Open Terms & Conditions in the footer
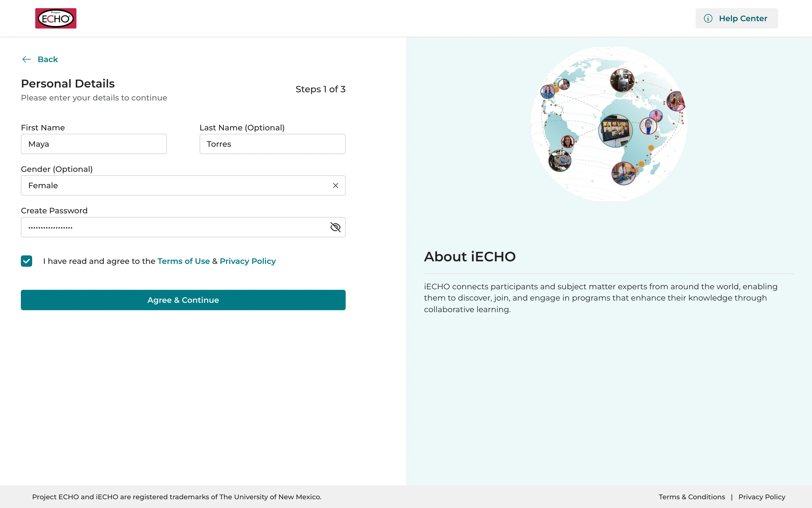This screenshot has height=508, width=812. pos(692,497)
